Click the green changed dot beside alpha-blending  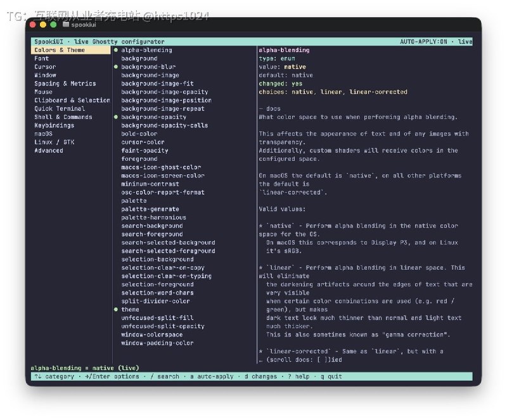pos(116,50)
